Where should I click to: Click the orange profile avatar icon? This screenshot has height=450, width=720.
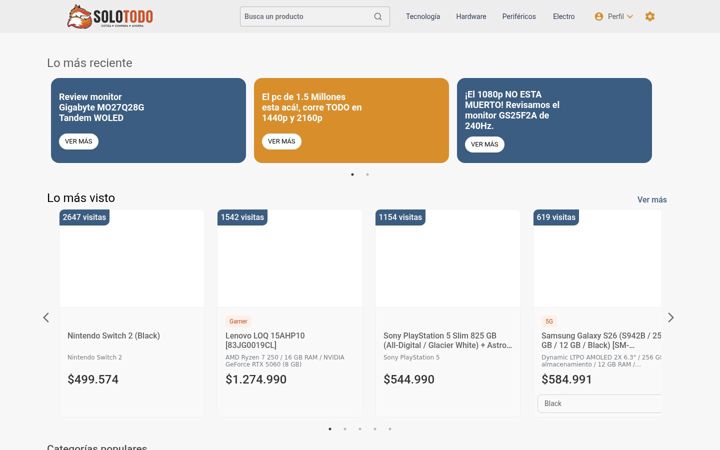coord(599,17)
